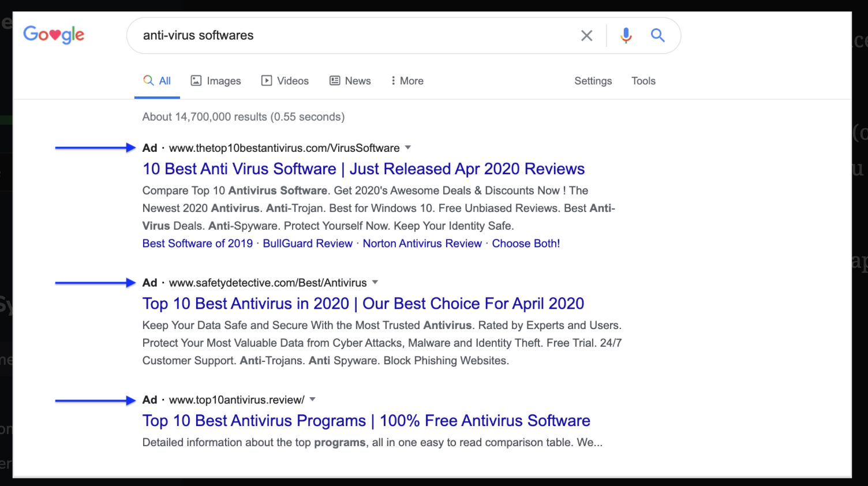868x486 pixels.
Task: Switch to the Images tab
Action: (216, 81)
